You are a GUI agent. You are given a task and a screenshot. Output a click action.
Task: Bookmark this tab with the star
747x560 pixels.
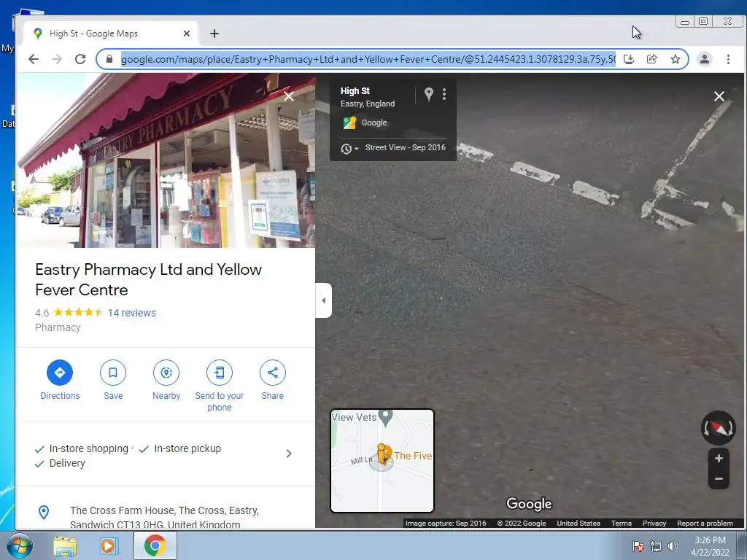pyautogui.click(x=675, y=59)
